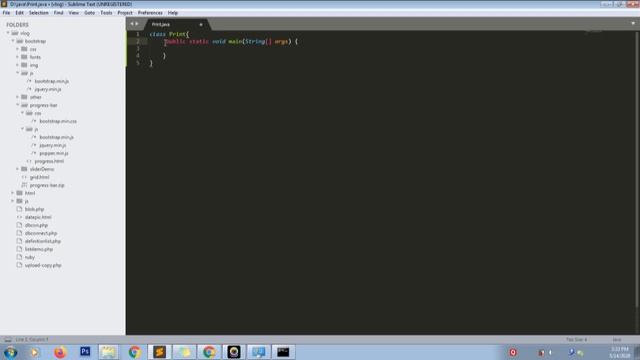Open definitionlist.php in the sidebar
This screenshot has height=360, width=640.
click(42, 241)
